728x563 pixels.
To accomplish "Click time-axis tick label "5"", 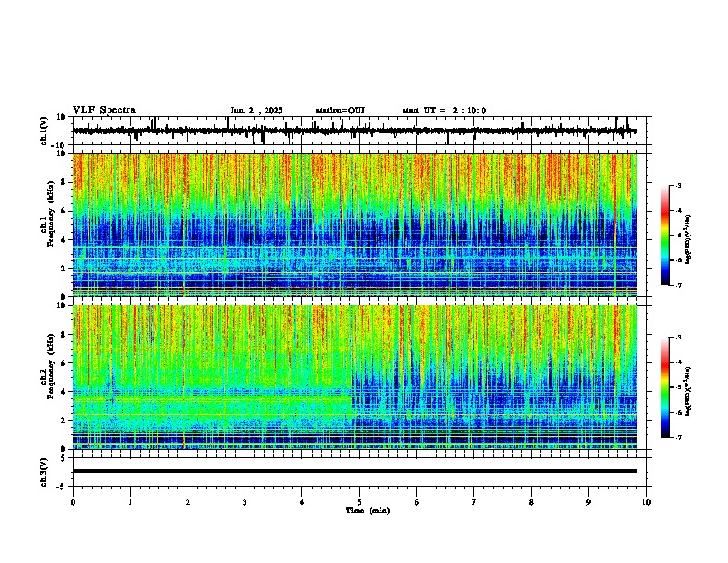I will (x=359, y=502).
